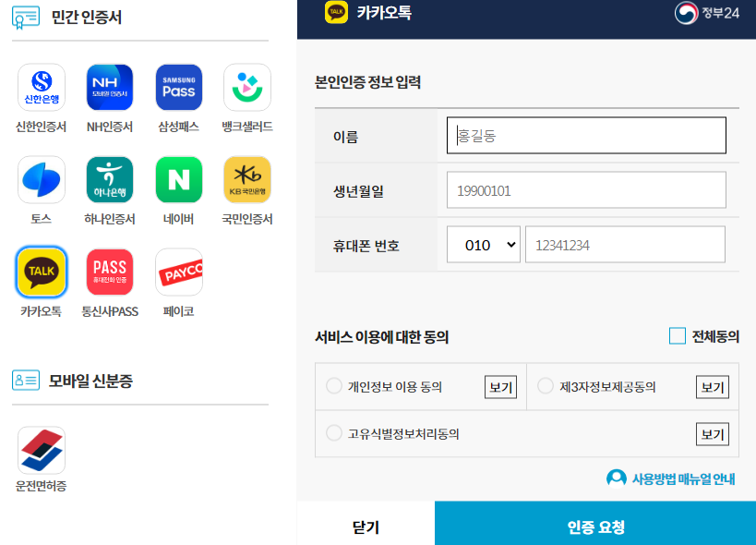Open the 010 phone prefix dropdown
This screenshot has height=545, width=756.
483,244
